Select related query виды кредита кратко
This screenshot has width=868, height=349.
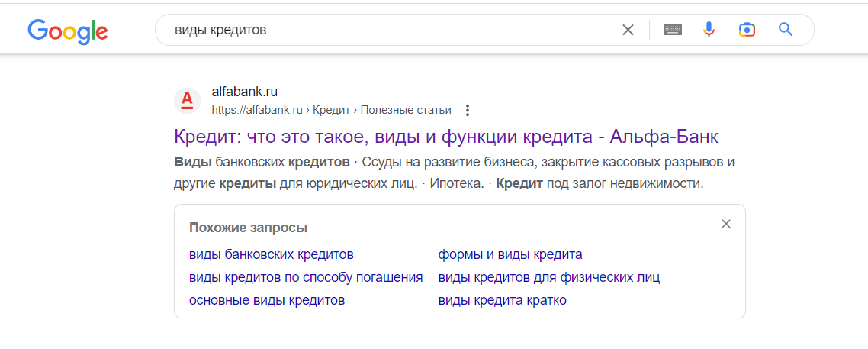click(x=503, y=300)
